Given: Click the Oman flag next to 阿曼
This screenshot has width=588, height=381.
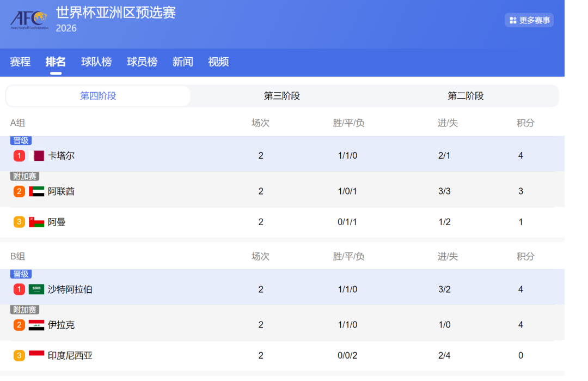Looking at the screenshot, I should 36,222.
